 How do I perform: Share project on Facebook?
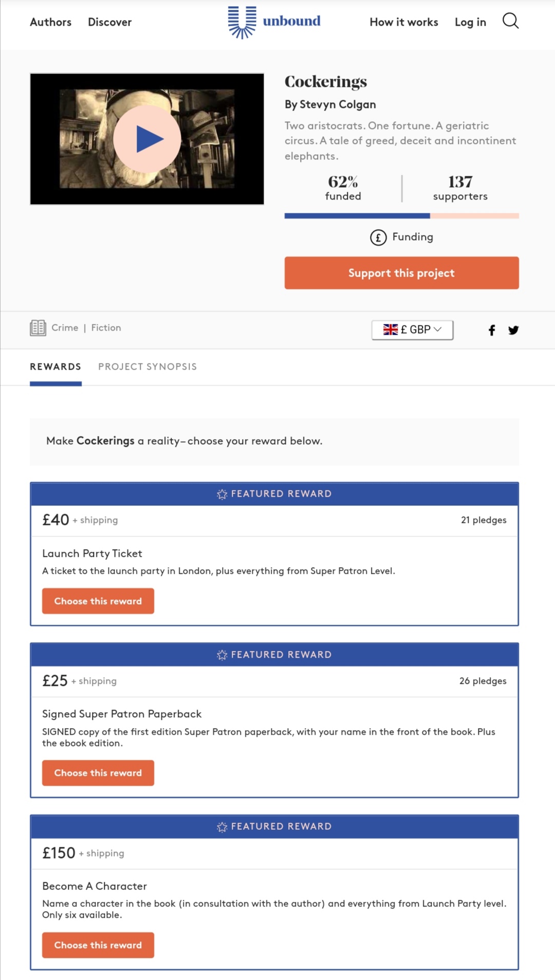492,330
